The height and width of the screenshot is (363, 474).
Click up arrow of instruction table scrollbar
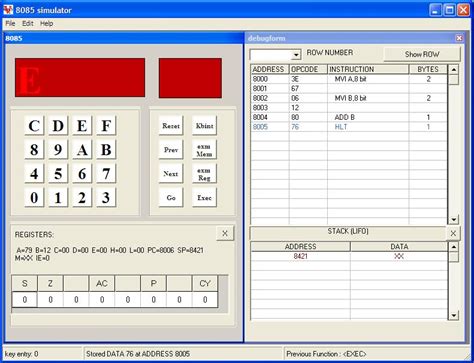(454, 70)
